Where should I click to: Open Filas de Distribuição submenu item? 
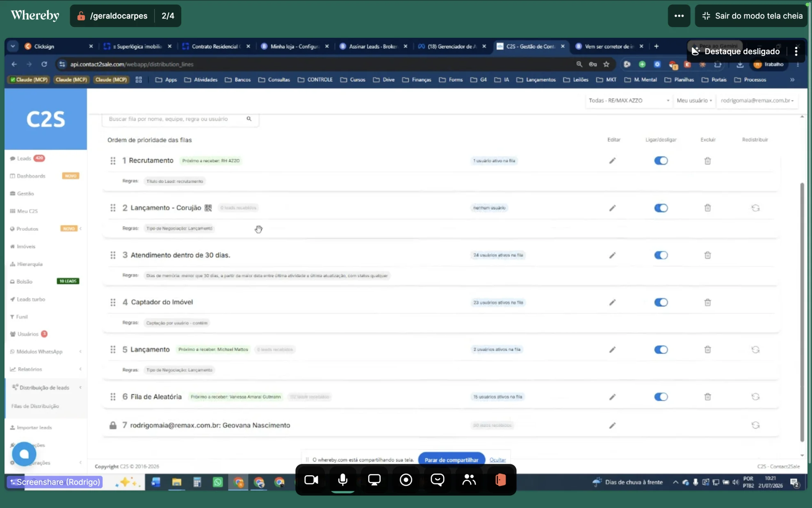point(35,406)
